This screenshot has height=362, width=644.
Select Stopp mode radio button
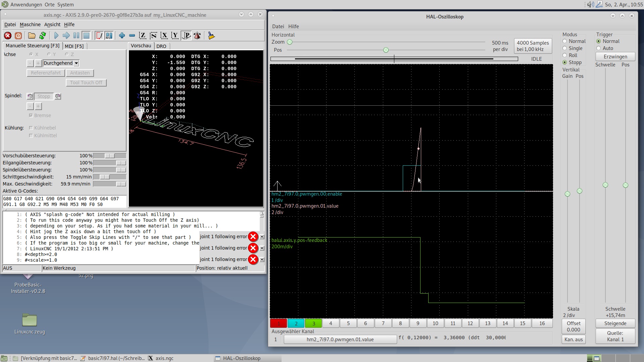click(x=564, y=62)
